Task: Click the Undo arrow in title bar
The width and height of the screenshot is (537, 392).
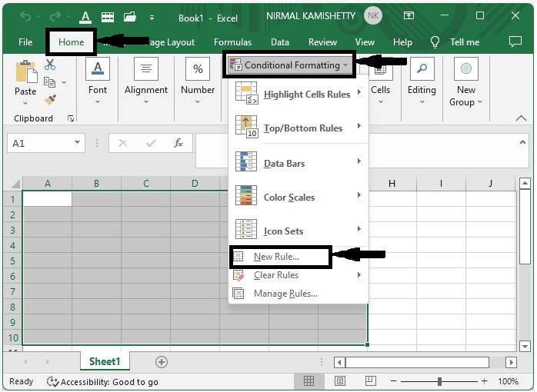Action: 25,16
